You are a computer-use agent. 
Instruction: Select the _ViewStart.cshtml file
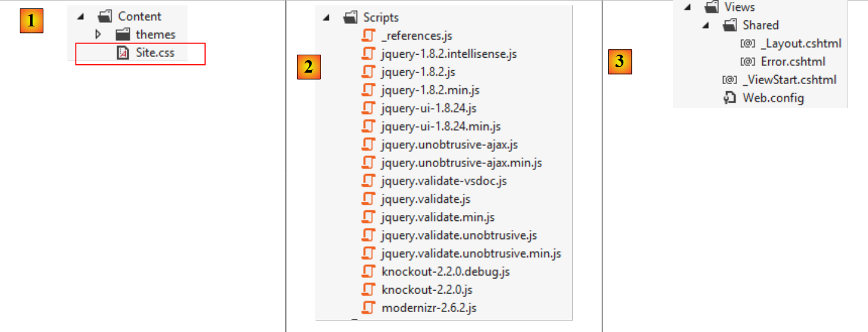[789, 80]
